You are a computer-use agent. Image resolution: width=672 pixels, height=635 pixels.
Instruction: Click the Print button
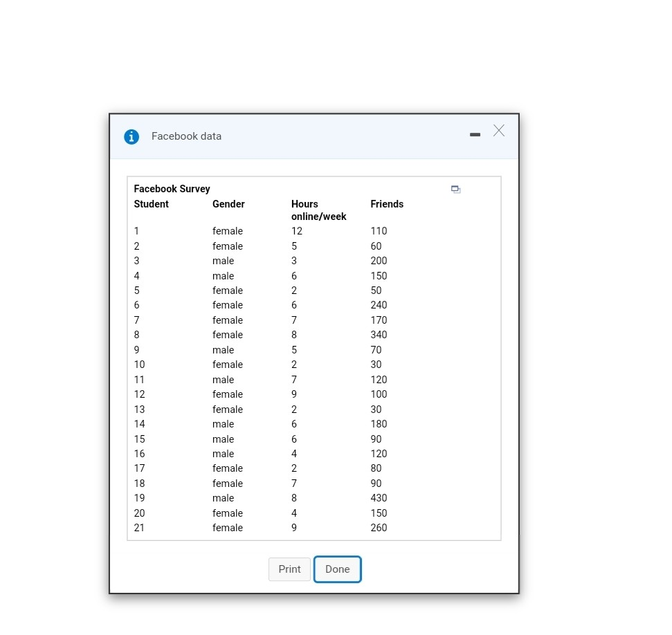(x=289, y=569)
